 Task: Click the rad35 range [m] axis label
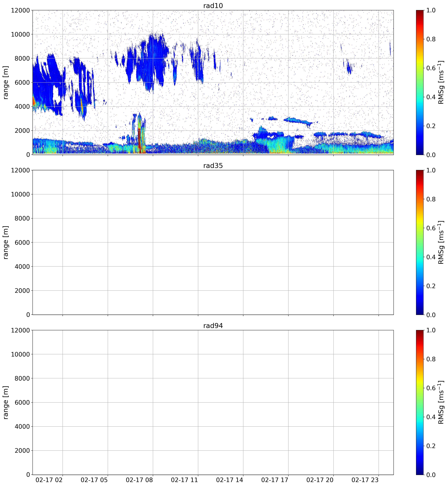coord(6,242)
